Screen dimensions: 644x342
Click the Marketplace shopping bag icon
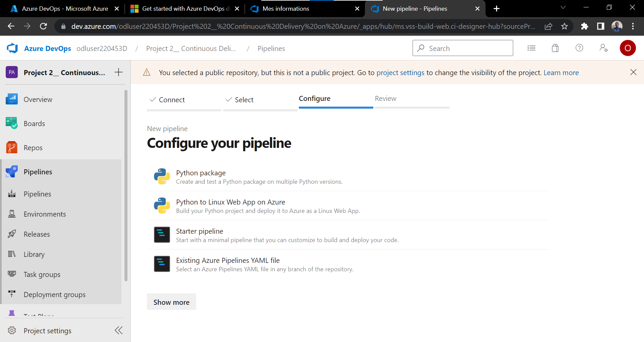coord(555,48)
